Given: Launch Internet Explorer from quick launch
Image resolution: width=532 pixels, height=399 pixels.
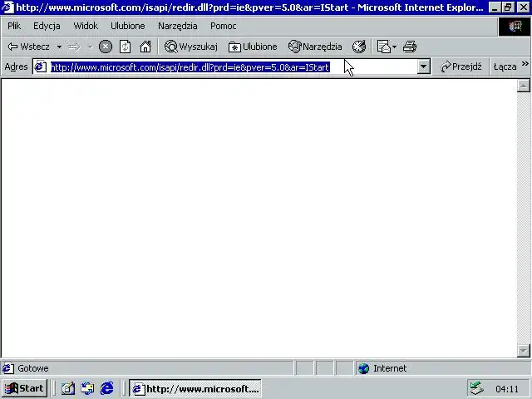Looking at the screenshot, I should (107, 388).
